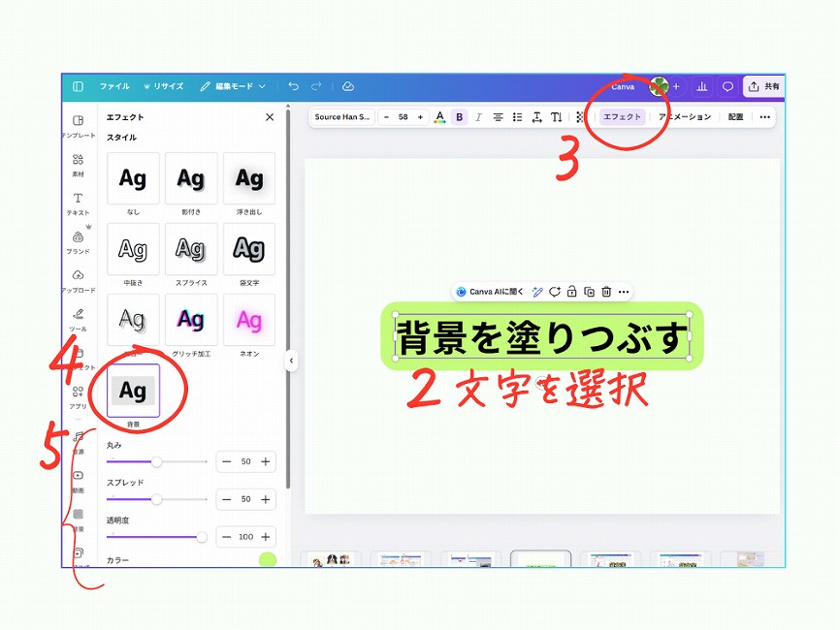Viewport: 840px width, 630px height.
Task: Click the Canva AIに聞く button
Action: pos(490,292)
